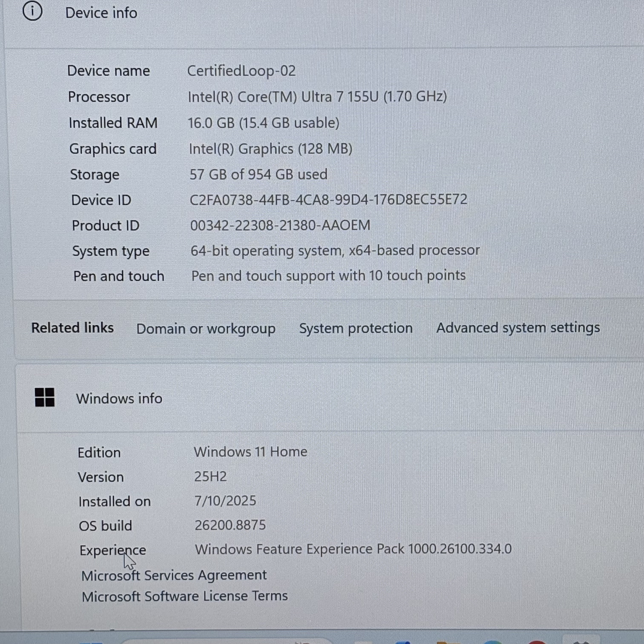
Task: Click the Storage label
Action: click(95, 175)
